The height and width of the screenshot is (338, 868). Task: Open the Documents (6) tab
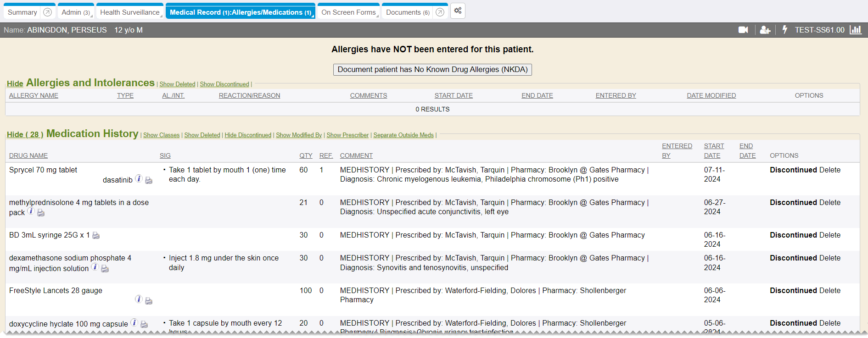407,12
